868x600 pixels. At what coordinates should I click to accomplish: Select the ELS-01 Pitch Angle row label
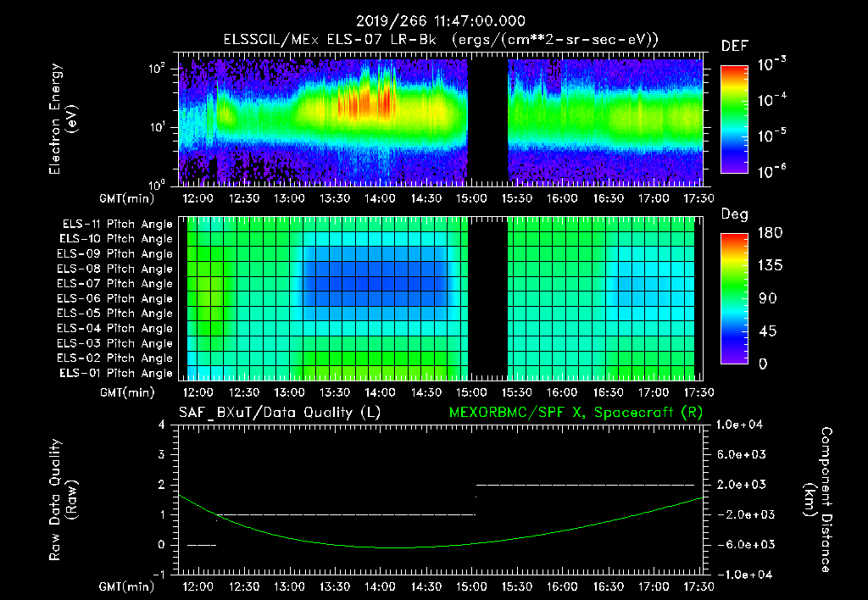[x=116, y=373]
